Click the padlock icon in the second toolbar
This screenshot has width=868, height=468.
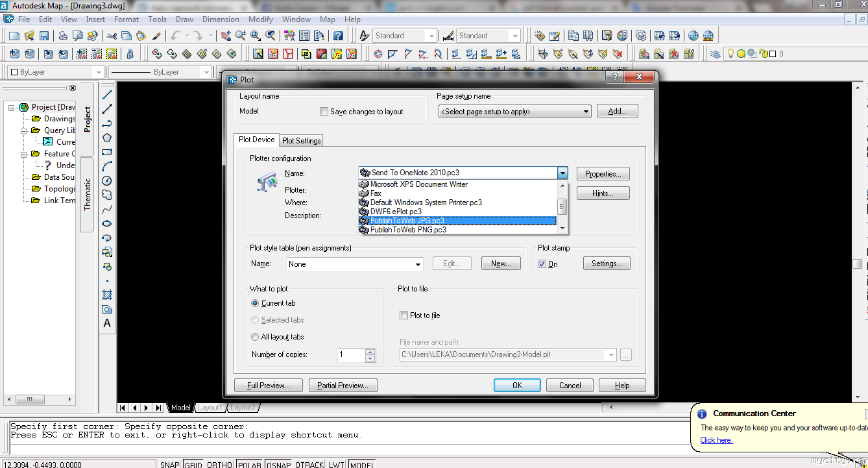[x=130, y=54]
